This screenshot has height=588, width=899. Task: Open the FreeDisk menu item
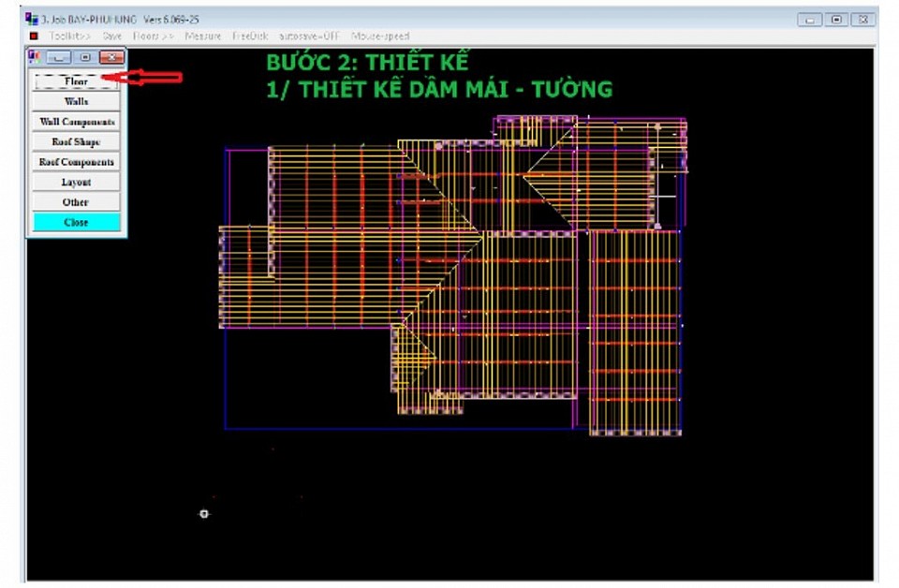click(x=250, y=37)
